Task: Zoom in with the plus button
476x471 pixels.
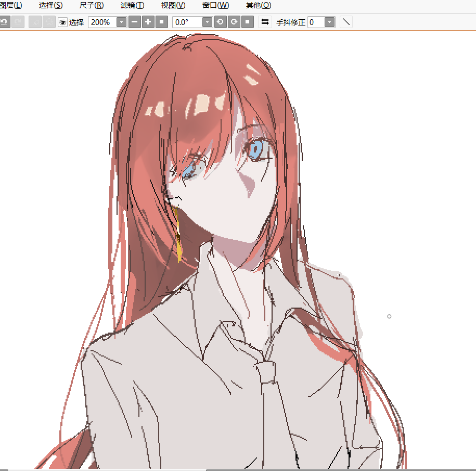Action: pos(148,22)
